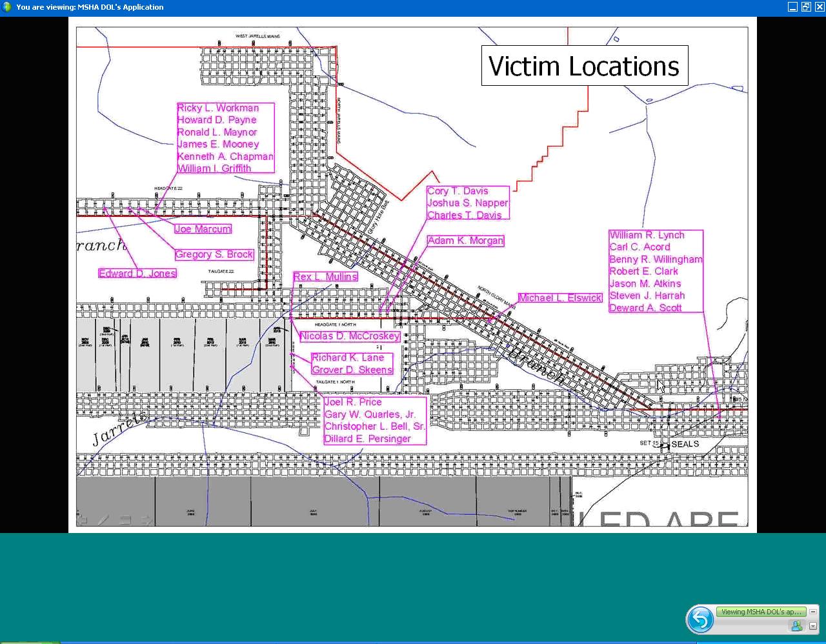Click the blue return arrow button
This screenshot has width=826, height=644.
(x=700, y=620)
